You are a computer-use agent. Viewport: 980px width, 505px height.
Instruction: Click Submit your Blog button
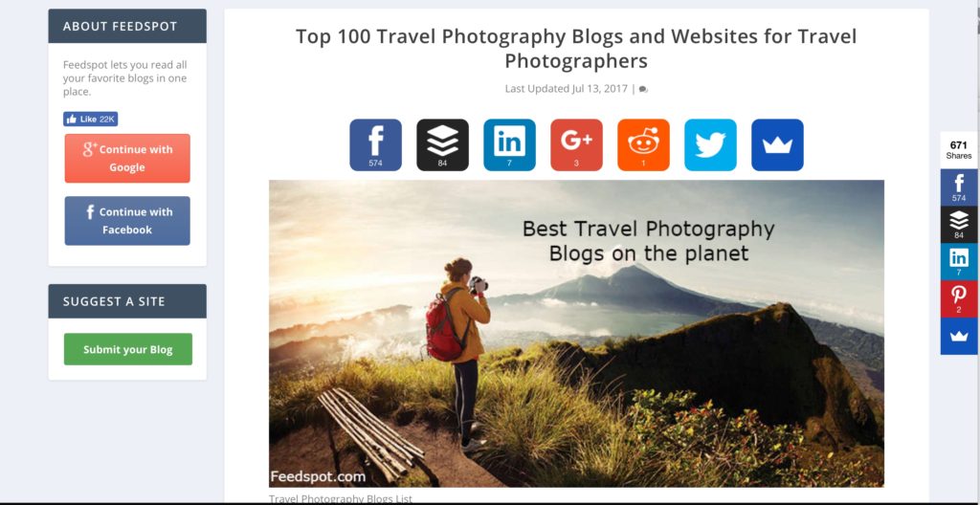pyautogui.click(x=128, y=349)
